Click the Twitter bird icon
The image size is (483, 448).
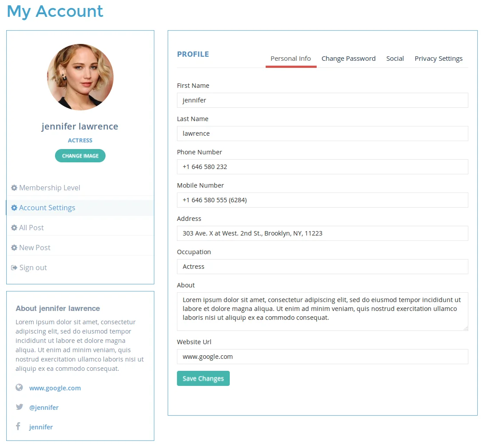pyautogui.click(x=19, y=407)
